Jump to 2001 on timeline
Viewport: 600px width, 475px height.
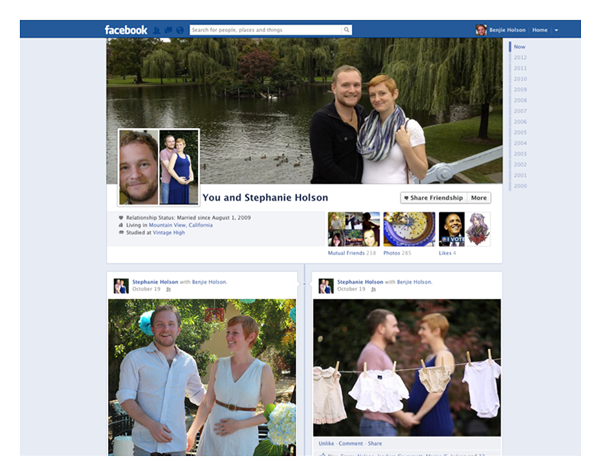tap(520, 175)
